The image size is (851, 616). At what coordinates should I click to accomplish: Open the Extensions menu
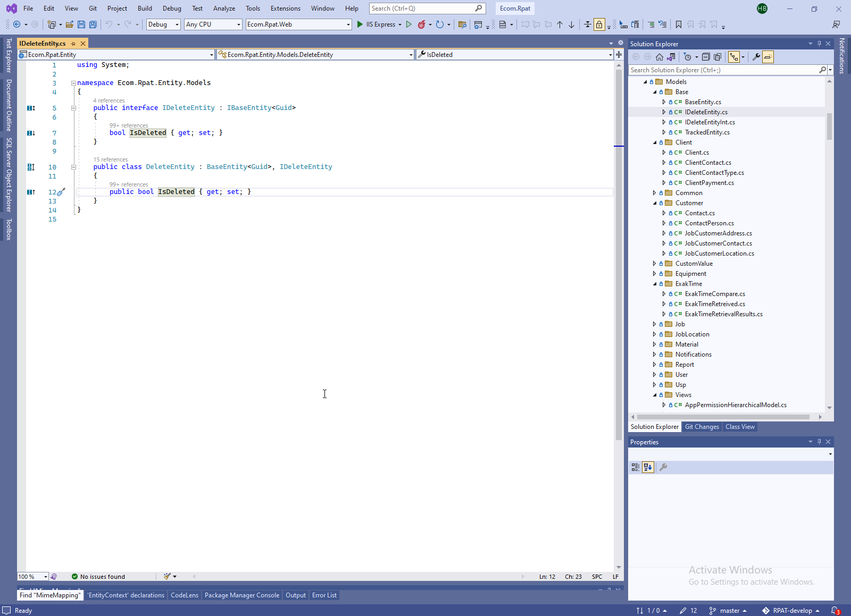pos(285,9)
